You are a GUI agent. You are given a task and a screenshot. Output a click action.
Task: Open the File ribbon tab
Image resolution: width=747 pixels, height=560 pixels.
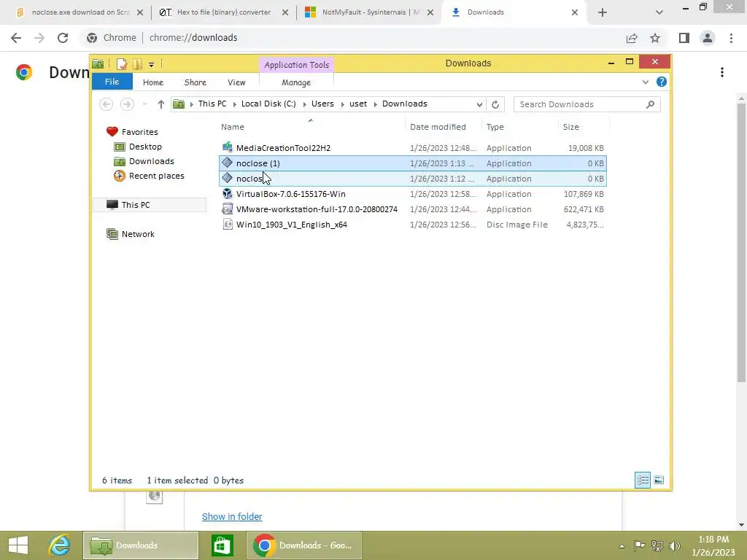pos(112,82)
